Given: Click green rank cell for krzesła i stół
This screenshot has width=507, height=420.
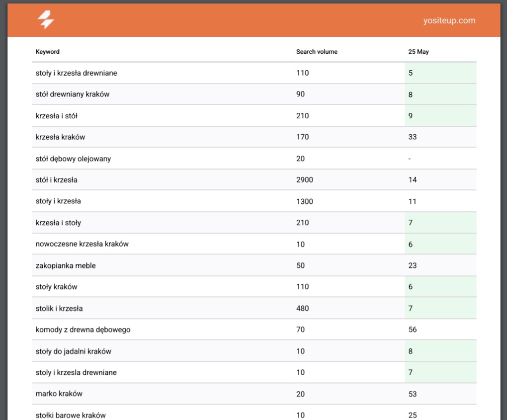Looking at the screenshot, I should click(440, 116).
